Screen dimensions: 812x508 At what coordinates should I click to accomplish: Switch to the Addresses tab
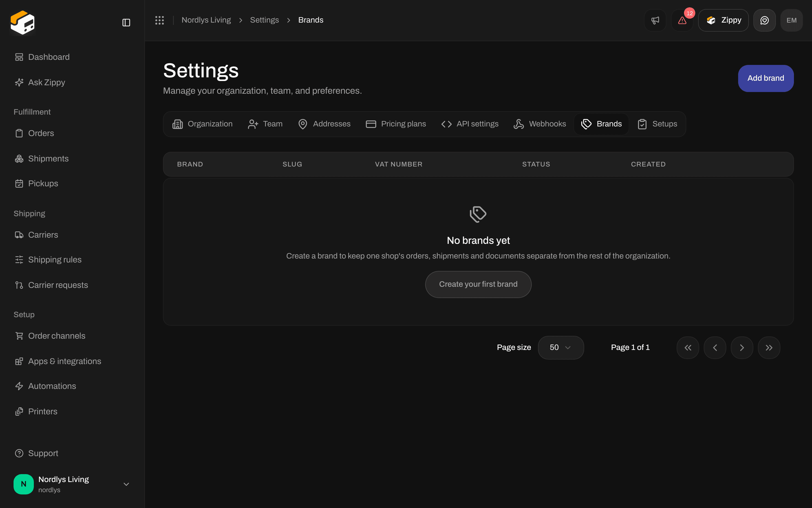(324, 124)
